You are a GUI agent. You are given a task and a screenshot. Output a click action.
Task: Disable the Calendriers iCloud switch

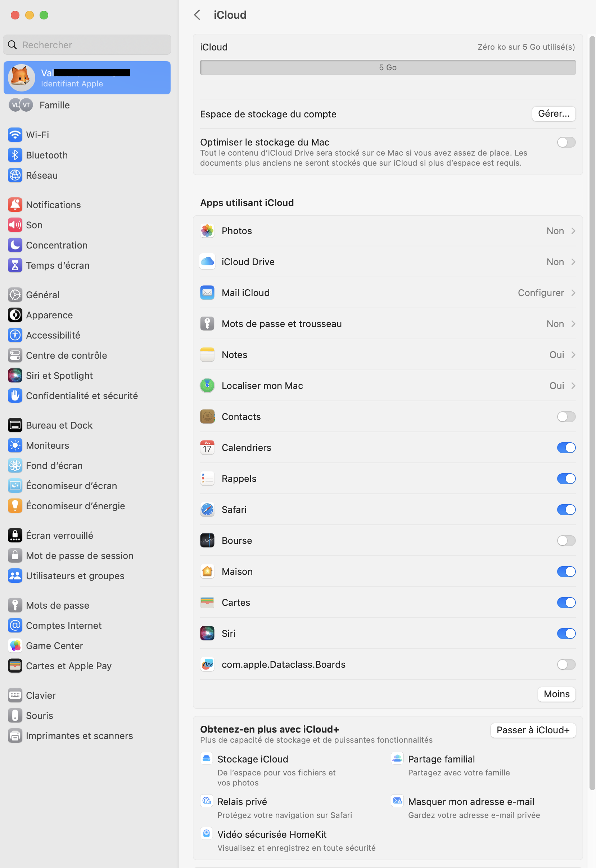click(x=566, y=448)
